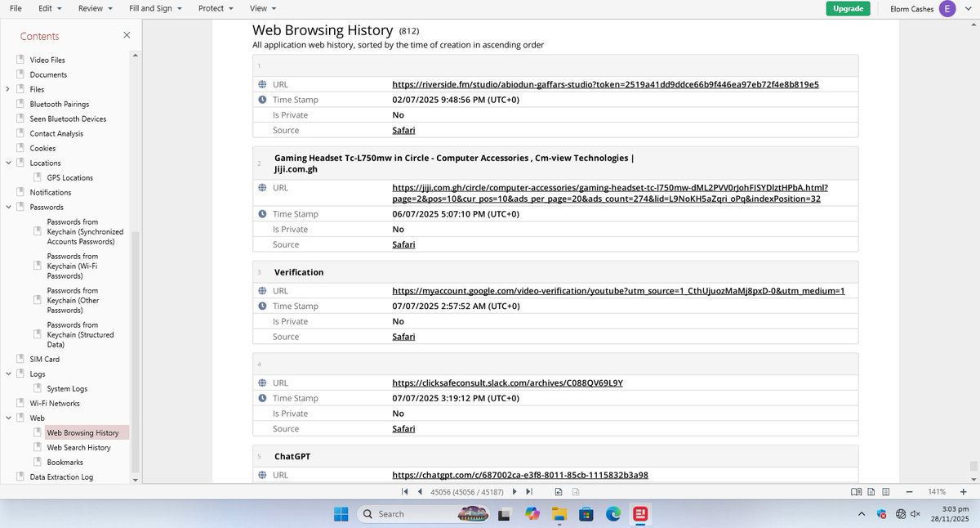Open the Review menu dropdown
980x528 pixels.
pyautogui.click(x=96, y=8)
